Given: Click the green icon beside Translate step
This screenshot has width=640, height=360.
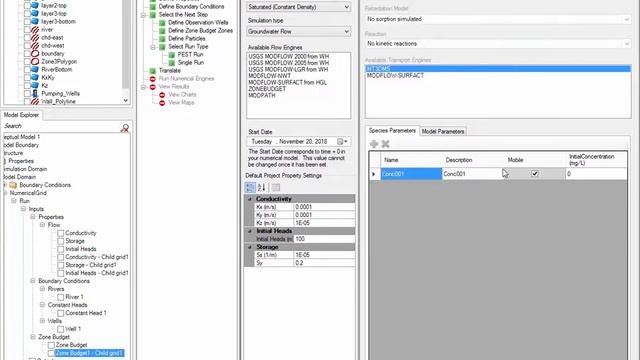Looking at the screenshot, I should [153, 71].
